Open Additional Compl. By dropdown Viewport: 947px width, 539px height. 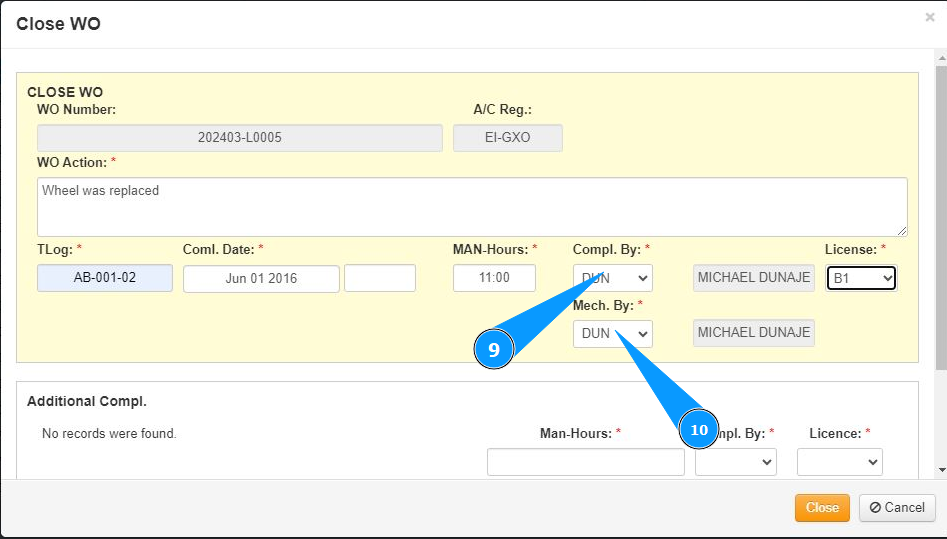735,462
